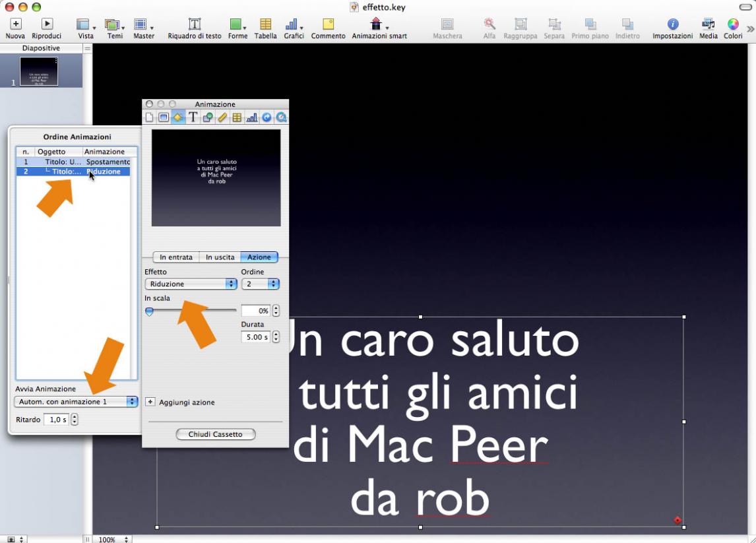Open the Graphic inspector shapes icon
This screenshot has width=756, height=543.
click(x=208, y=117)
